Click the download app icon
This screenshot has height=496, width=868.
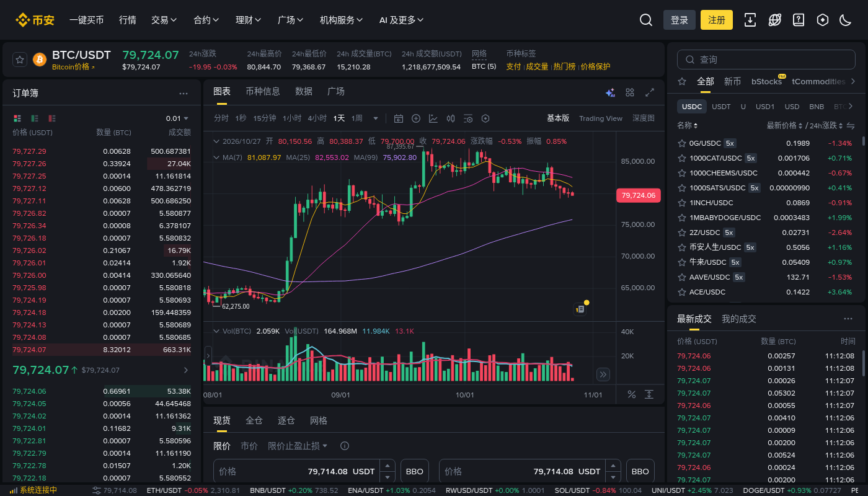coord(750,20)
